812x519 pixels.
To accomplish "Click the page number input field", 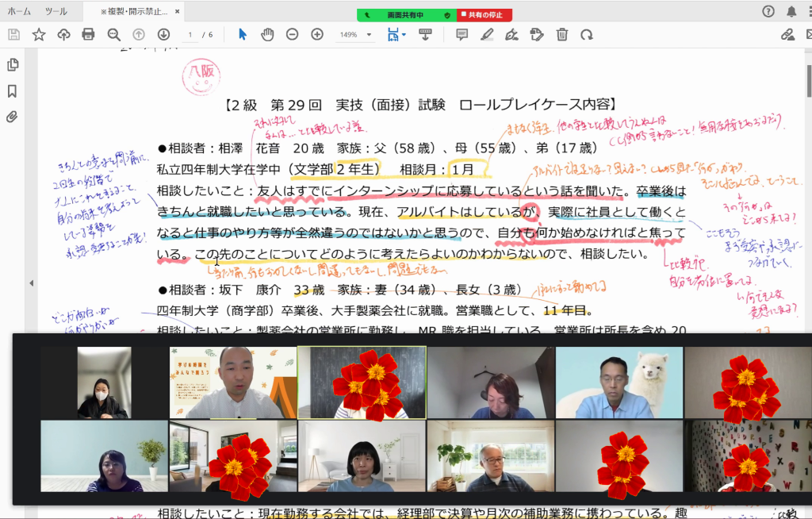I will tap(190, 35).
